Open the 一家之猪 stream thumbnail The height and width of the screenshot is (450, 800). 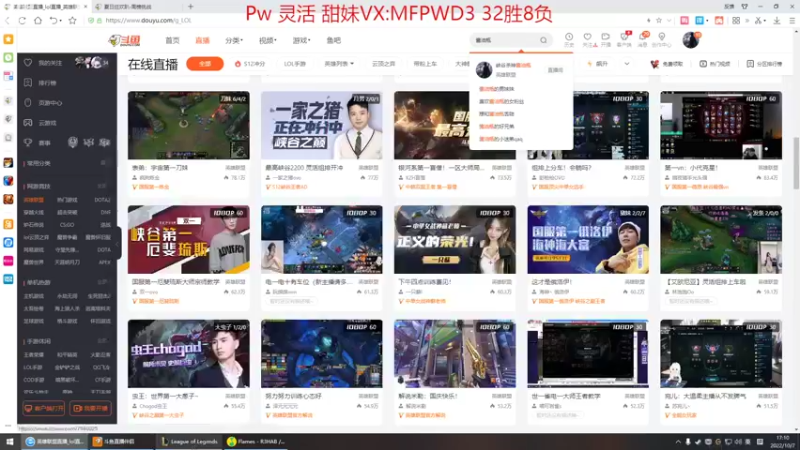[322, 126]
